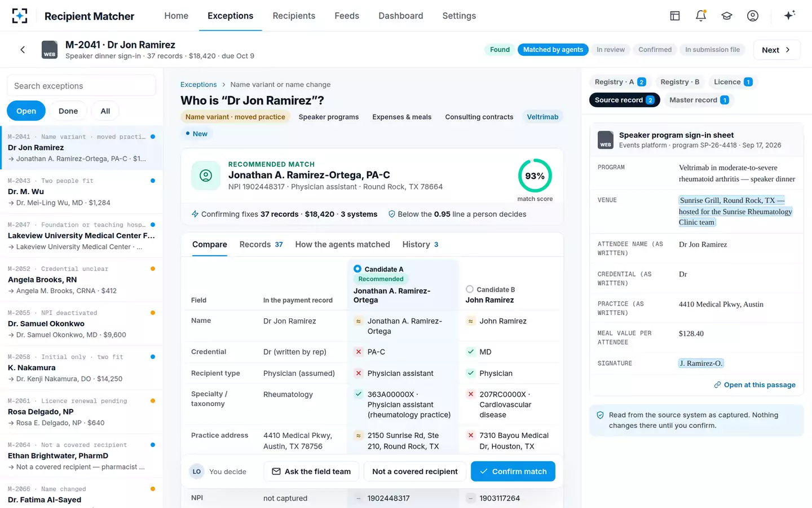Open at this passage link
Image resolution: width=812 pixels, height=508 pixels.
click(754, 384)
